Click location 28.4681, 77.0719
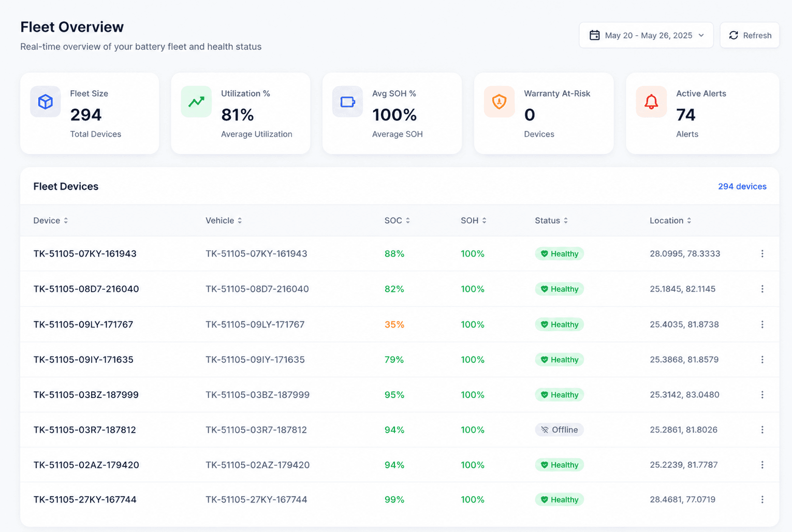This screenshot has width=792, height=532. pyautogui.click(x=683, y=499)
